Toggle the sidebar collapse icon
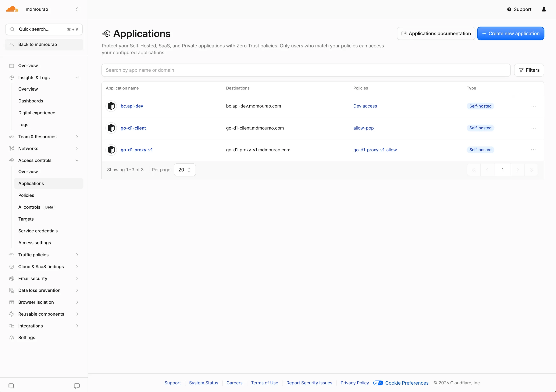Viewport: 556px width, 392px height. point(11,386)
